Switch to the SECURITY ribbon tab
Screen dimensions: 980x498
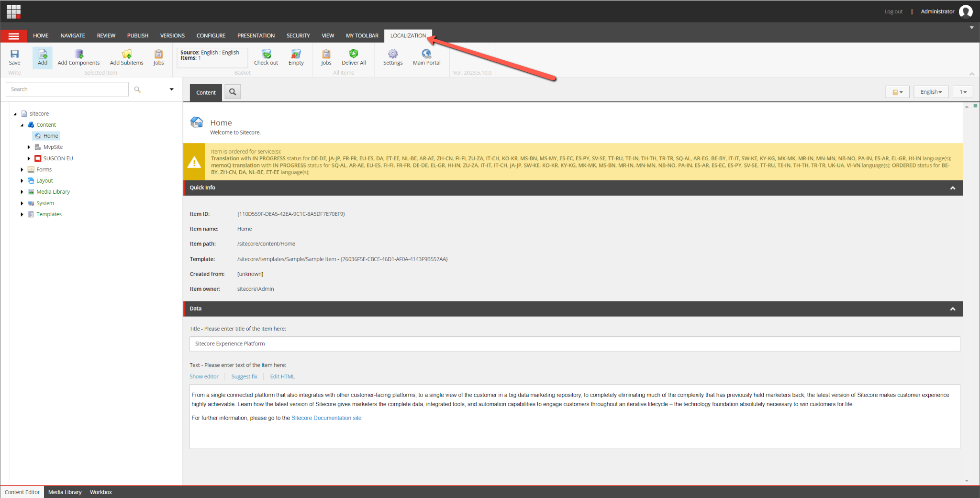pyautogui.click(x=298, y=36)
